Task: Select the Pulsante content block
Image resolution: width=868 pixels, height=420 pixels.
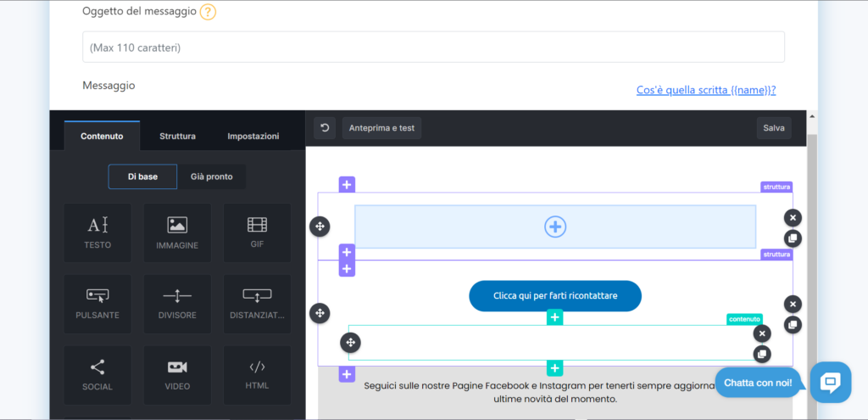Action: pyautogui.click(x=97, y=303)
